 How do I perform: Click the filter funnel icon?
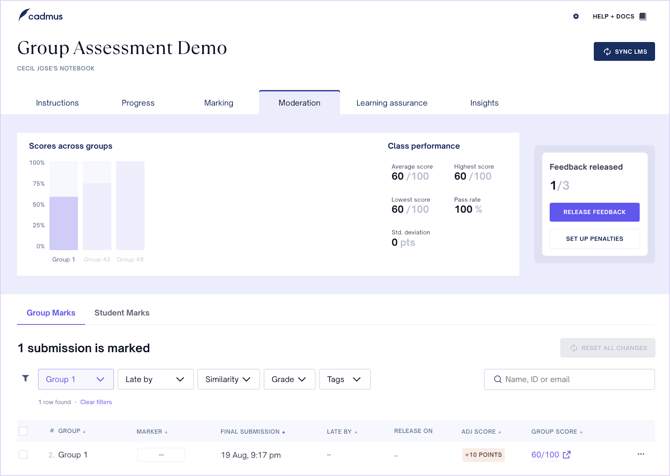(25, 379)
